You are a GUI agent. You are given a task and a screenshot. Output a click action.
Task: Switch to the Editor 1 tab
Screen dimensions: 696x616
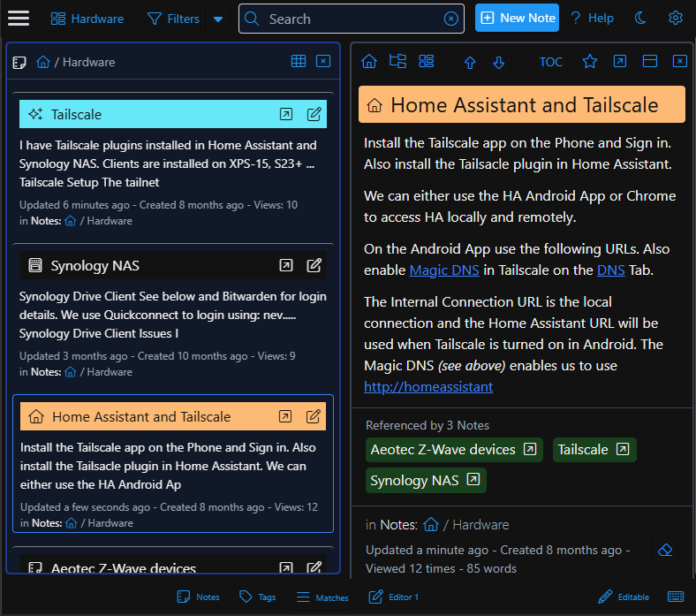[x=393, y=597]
